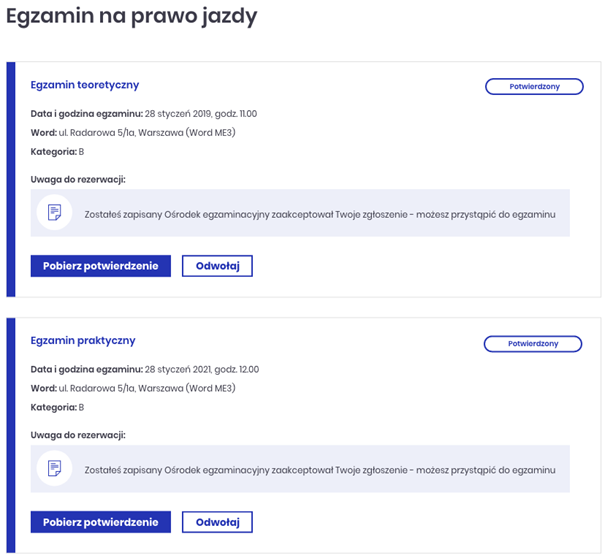
Task: Open the Egzamin praktyczny heading link
Action: 83,341
